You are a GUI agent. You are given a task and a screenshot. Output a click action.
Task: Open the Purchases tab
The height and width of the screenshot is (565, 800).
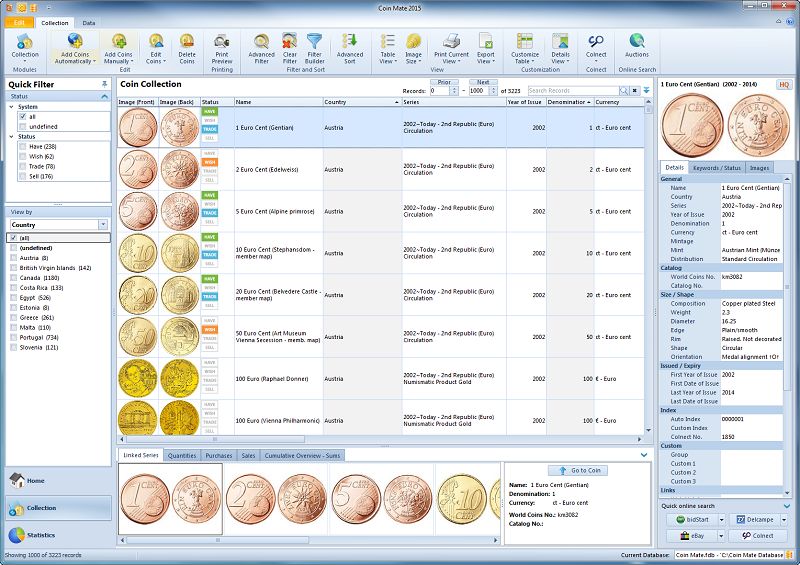click(x=219, y=455)
